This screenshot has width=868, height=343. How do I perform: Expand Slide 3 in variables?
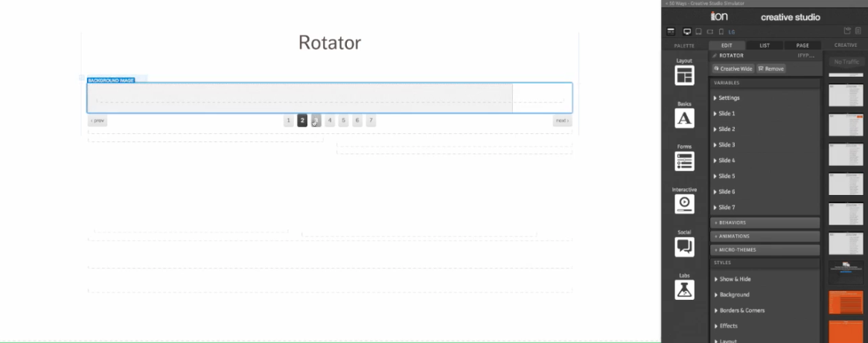coord(727,145)
